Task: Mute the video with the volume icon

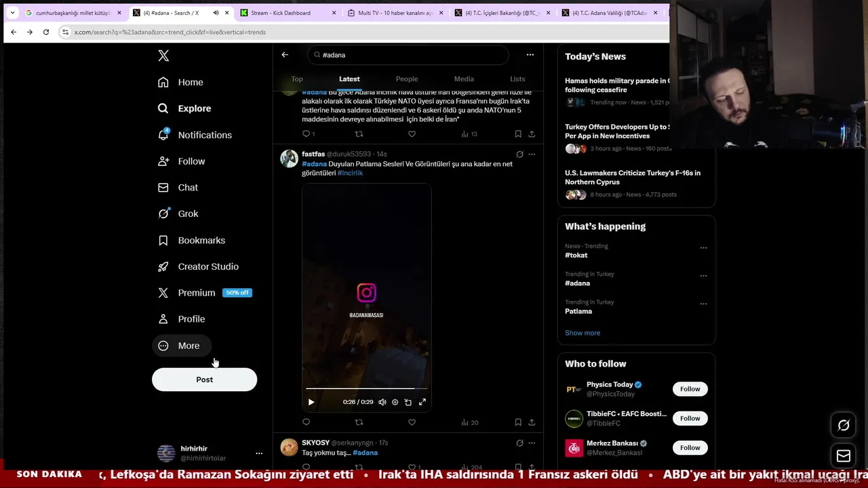Action: 382,402
